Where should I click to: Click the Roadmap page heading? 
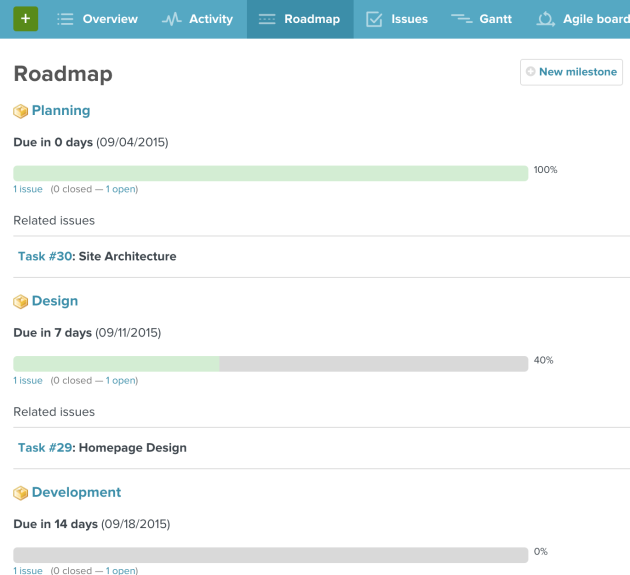[x=63, y=74]
